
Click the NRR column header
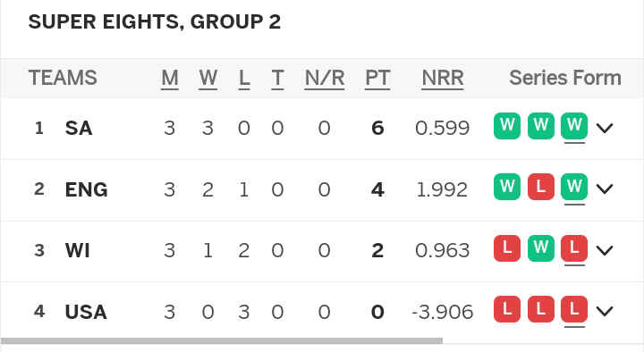[x=443, y=78]
